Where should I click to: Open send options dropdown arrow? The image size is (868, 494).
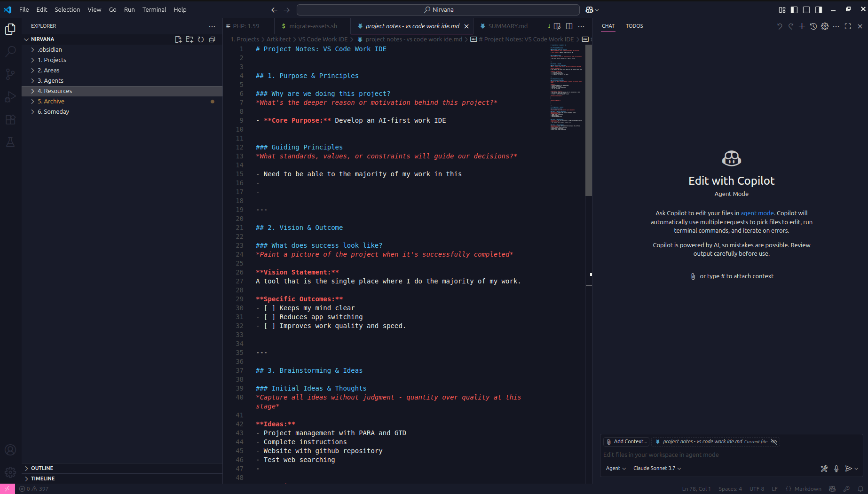tap(856, 469)
